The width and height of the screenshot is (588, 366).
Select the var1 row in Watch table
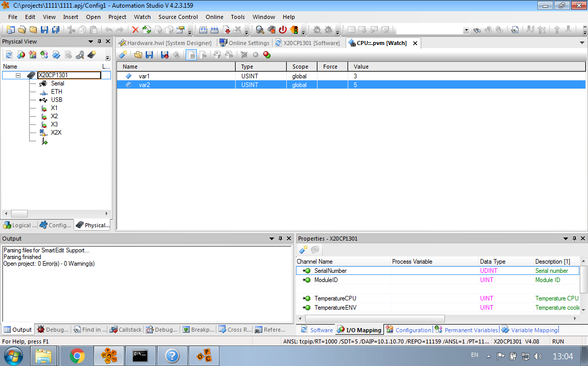[x=351, y=76]
